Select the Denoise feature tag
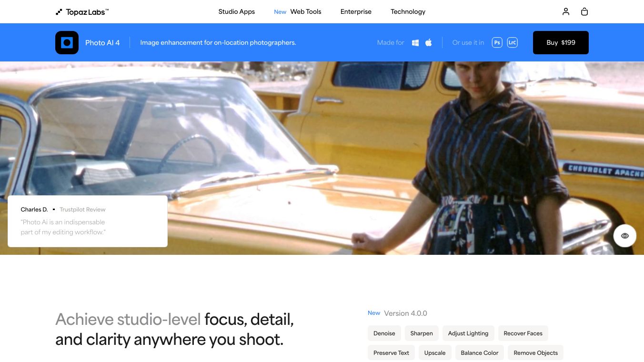 click(384, 333)
